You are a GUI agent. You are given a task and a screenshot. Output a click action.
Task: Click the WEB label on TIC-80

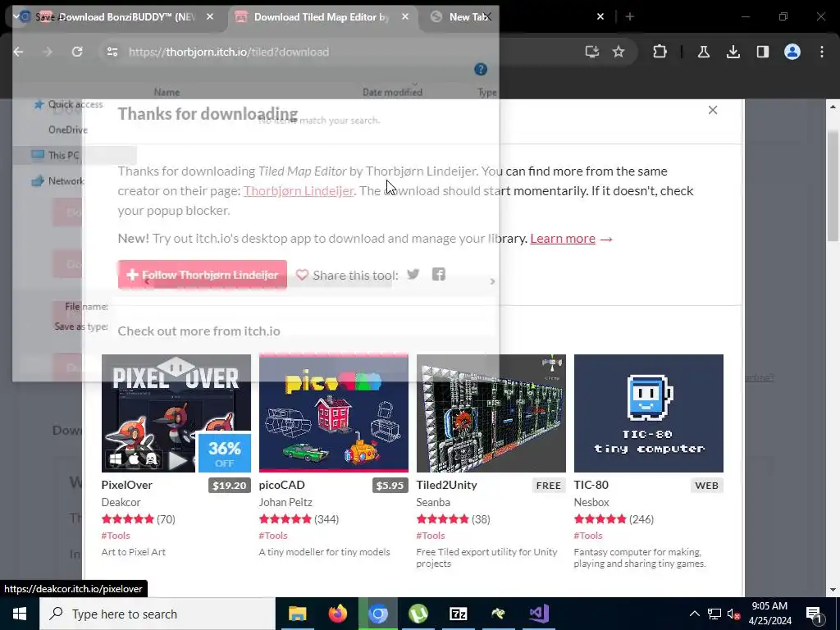[706, 486]
